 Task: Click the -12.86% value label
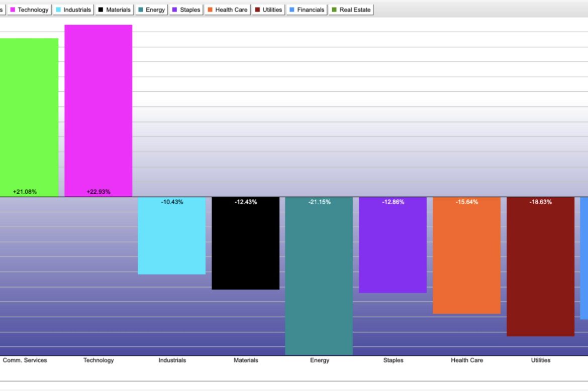393,202
